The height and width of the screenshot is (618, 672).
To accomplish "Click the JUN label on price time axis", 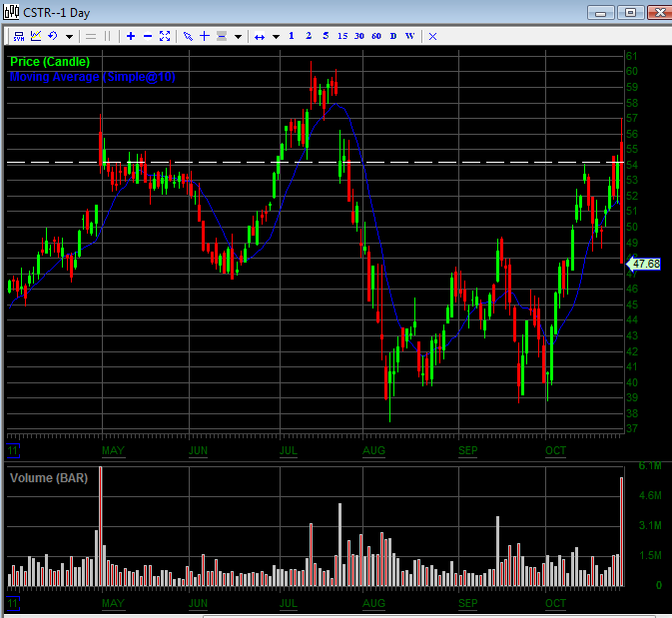I will click(x=198, y=451).
